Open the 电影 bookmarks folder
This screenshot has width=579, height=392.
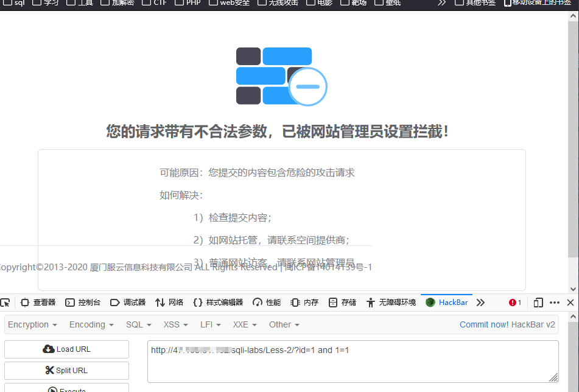click(x=320, y=2)
